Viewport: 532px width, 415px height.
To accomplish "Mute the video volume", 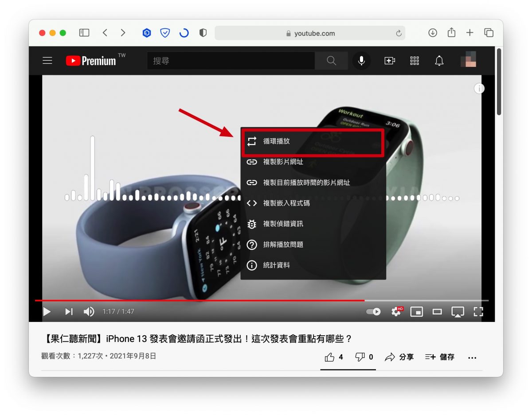I will pyautogui.click(x=89, y=312).
